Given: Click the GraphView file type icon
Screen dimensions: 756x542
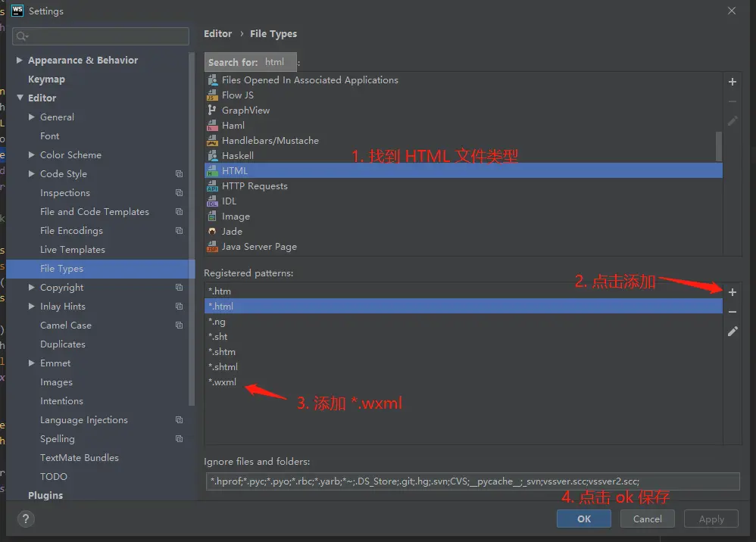Looking at the screenshot, I should [212, 110].
